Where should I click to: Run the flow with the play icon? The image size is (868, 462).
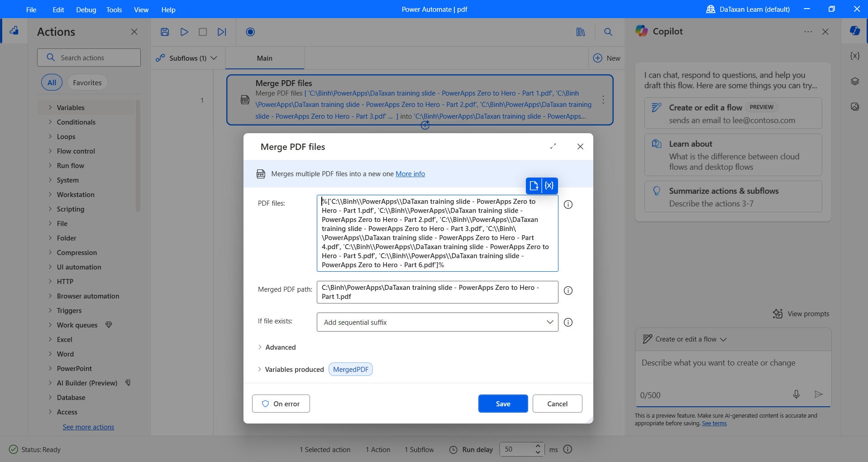[x=184, y=32]
